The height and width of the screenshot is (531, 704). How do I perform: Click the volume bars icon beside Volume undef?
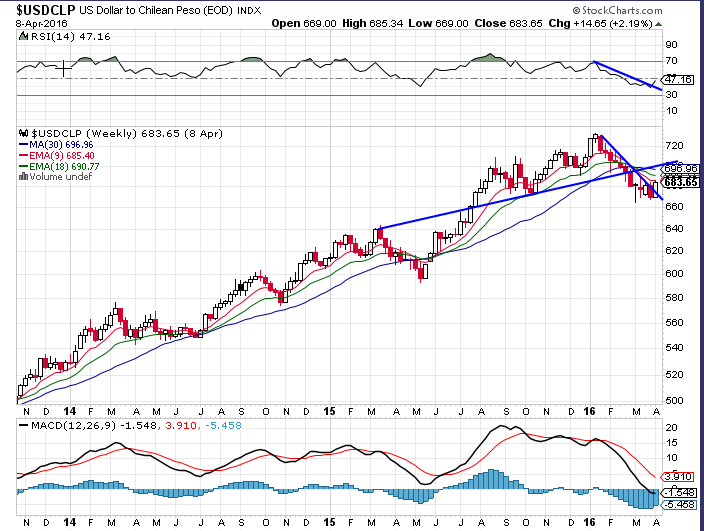[23, 176]
